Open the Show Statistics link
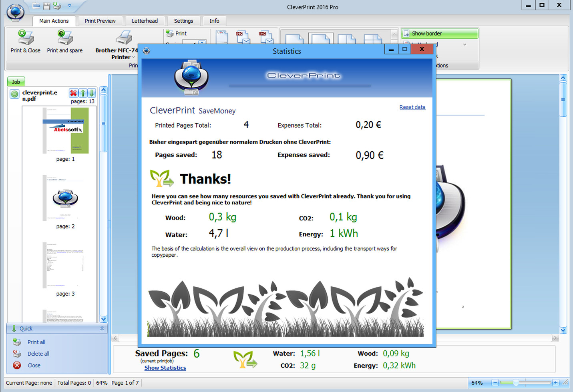Image resolution: width=573 pixels, height=392 pixels. coord(165,368)
